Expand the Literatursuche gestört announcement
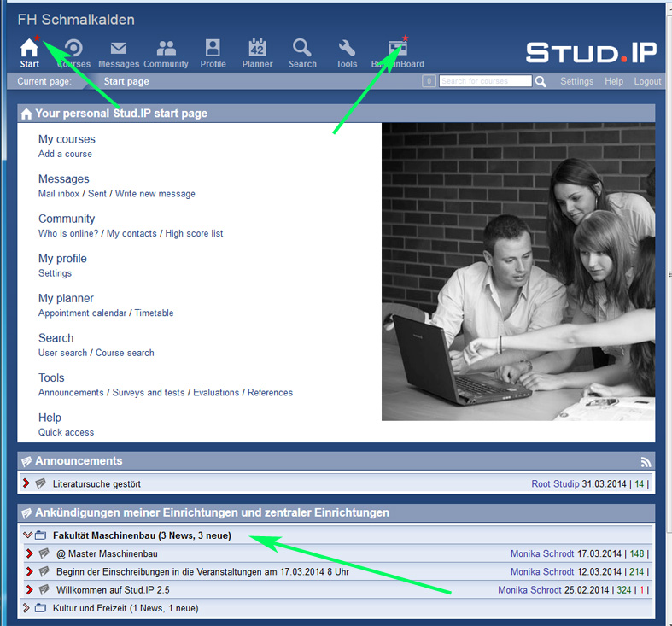Image resolution: width=672 pixels, height=626 pixels. pyautogui.click(x=27, y=483)
